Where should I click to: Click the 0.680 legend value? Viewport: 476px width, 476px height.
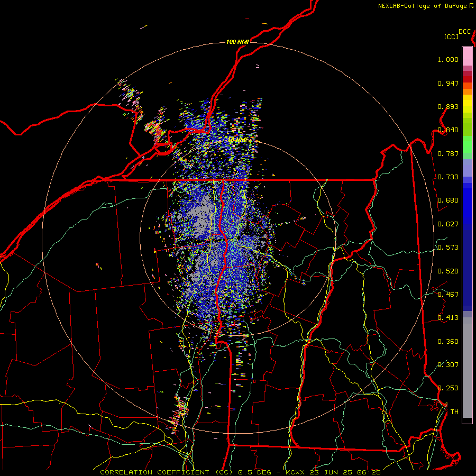click(448, 200)
